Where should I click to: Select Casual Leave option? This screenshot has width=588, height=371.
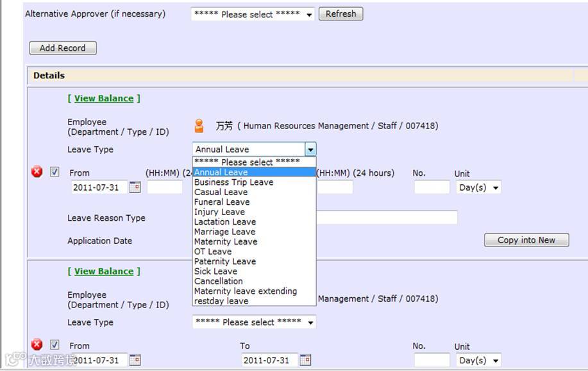point(254,192)
